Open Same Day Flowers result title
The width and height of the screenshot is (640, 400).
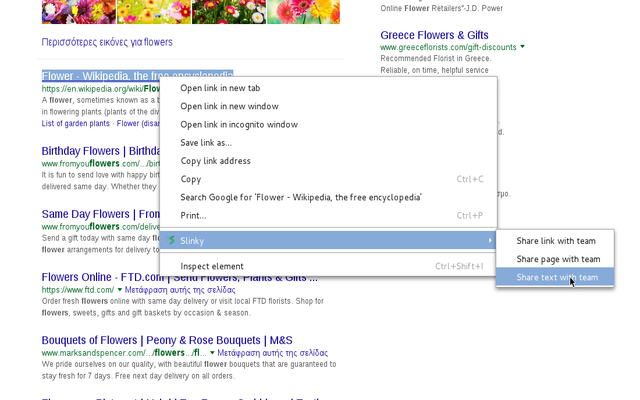pos(101,214)
